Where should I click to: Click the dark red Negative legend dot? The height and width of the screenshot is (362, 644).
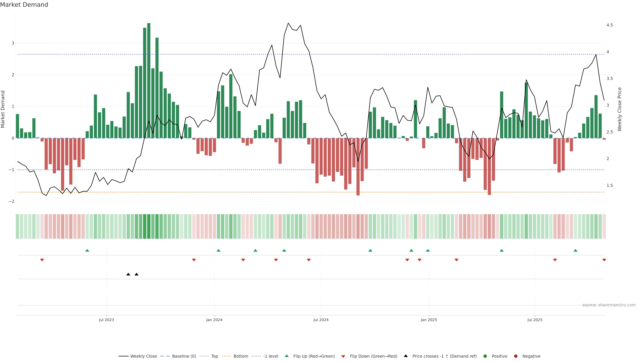coord(516,356)
